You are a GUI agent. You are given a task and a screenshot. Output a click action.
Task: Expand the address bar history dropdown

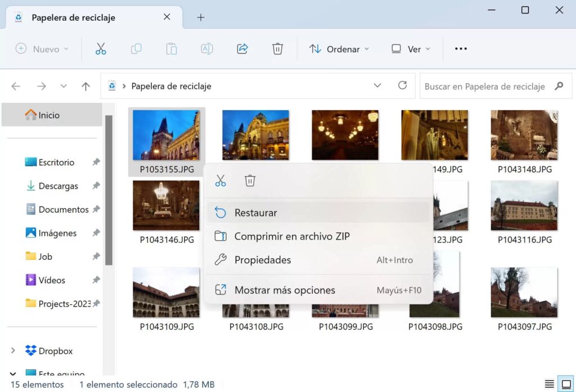point(377,86)
